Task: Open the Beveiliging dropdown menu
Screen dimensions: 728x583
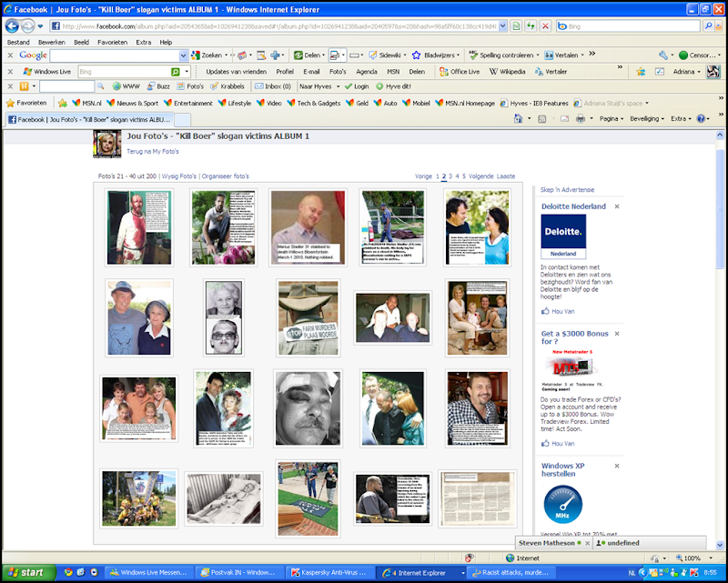Action: coord(647,119)
